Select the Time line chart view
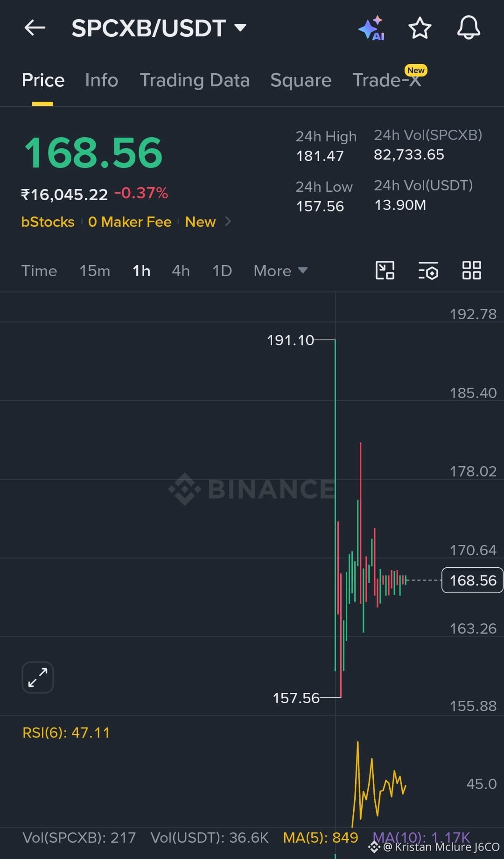This screenshot has height=859, width=504. [x=39, y=271]
